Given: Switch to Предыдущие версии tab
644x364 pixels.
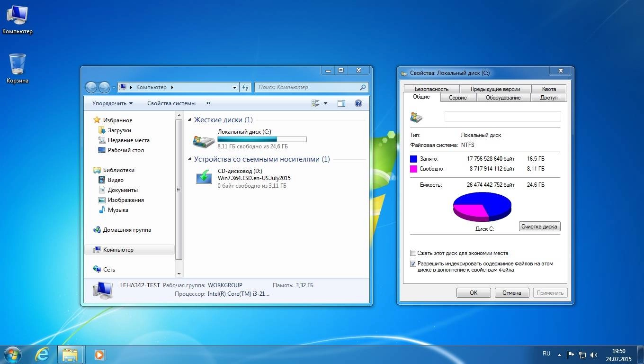Looking at the screenshot, I should [x=495, y=89].
